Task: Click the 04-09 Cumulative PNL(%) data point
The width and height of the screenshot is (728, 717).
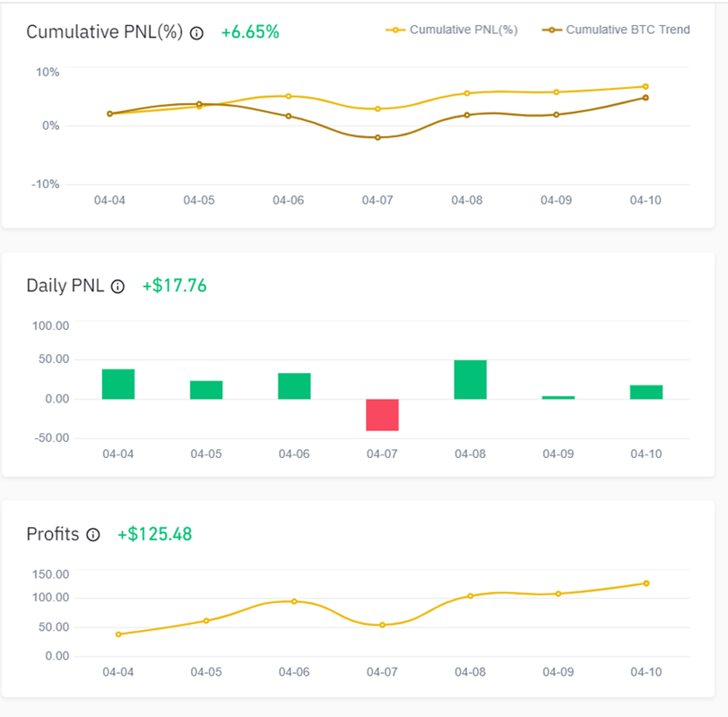Action: click(x=556, y=92)
